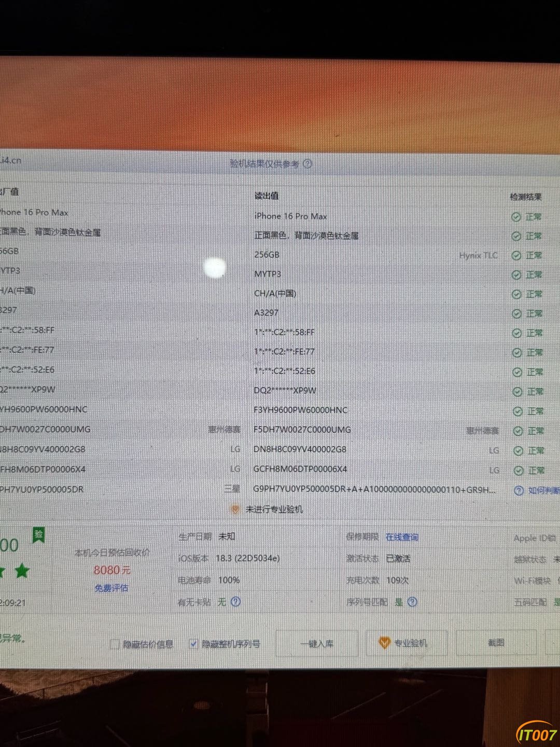The image size is (560, 747).
Task: Click the green check icon in F5DH7W0027C0000UMG row
Action: [517, 431]
